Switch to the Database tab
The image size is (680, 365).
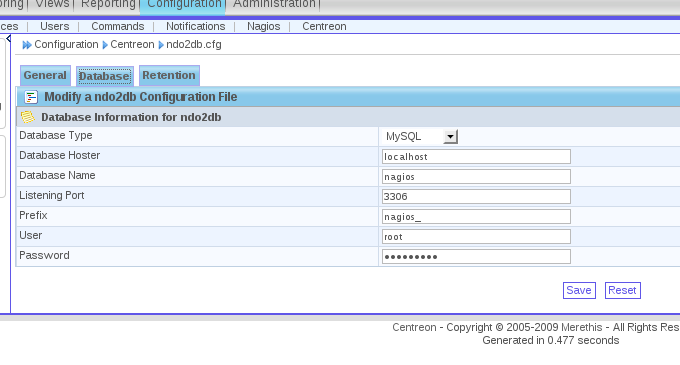click(105, 76)
